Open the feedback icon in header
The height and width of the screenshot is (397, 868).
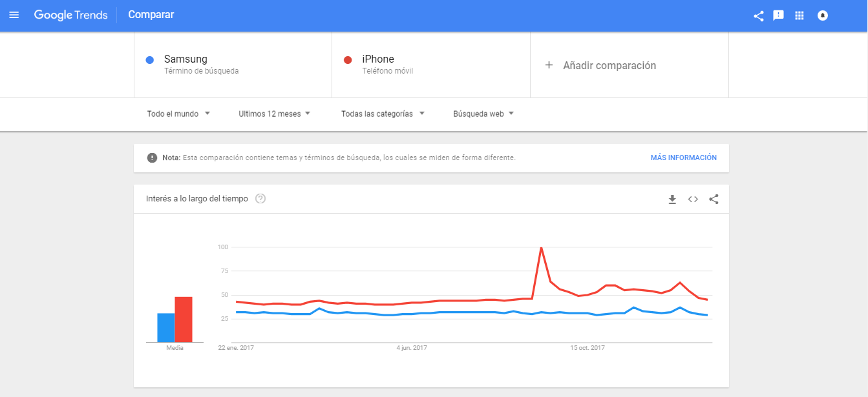point(779,15)
